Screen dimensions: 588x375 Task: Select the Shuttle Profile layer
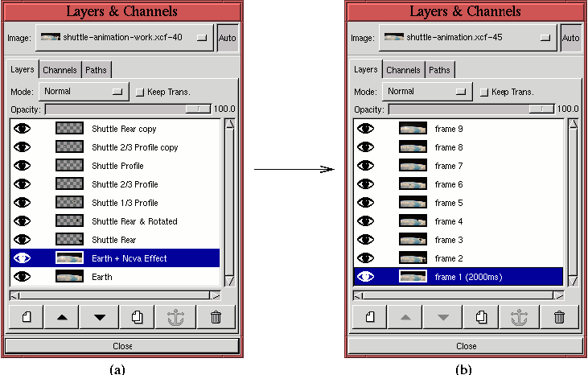[x=117, y=166]
